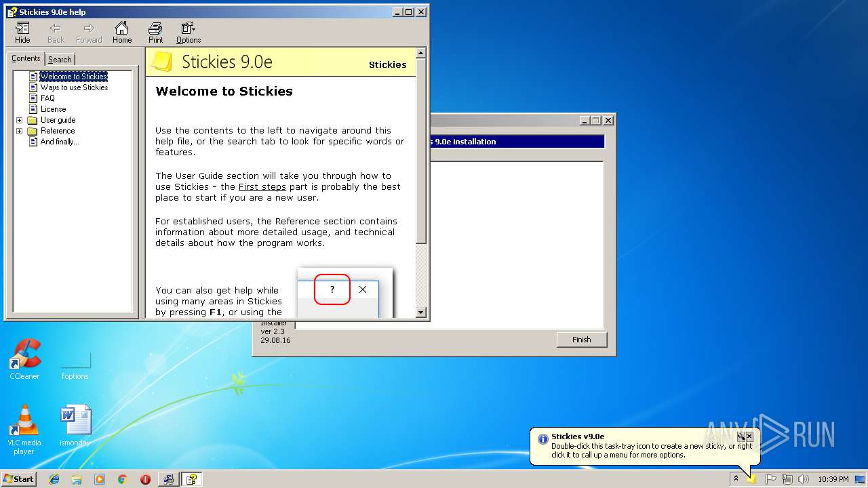Viewport: 868px width, 488px height.
Task: Show hidden tray icons
Action: click(736, 479)
